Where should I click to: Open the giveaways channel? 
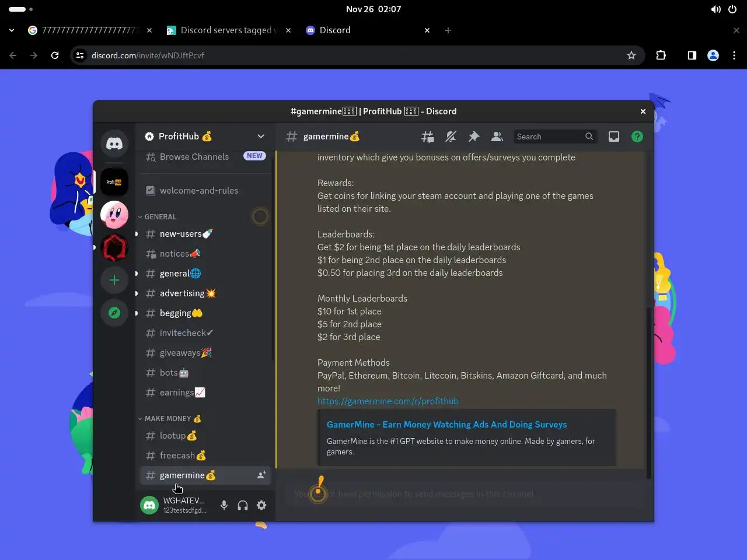(x=205, y=353)
